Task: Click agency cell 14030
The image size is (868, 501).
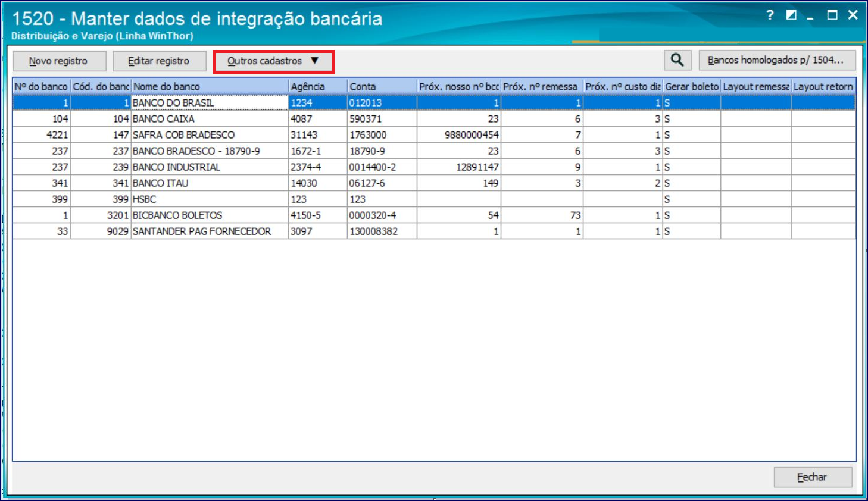Action: (x=318, y=183)
